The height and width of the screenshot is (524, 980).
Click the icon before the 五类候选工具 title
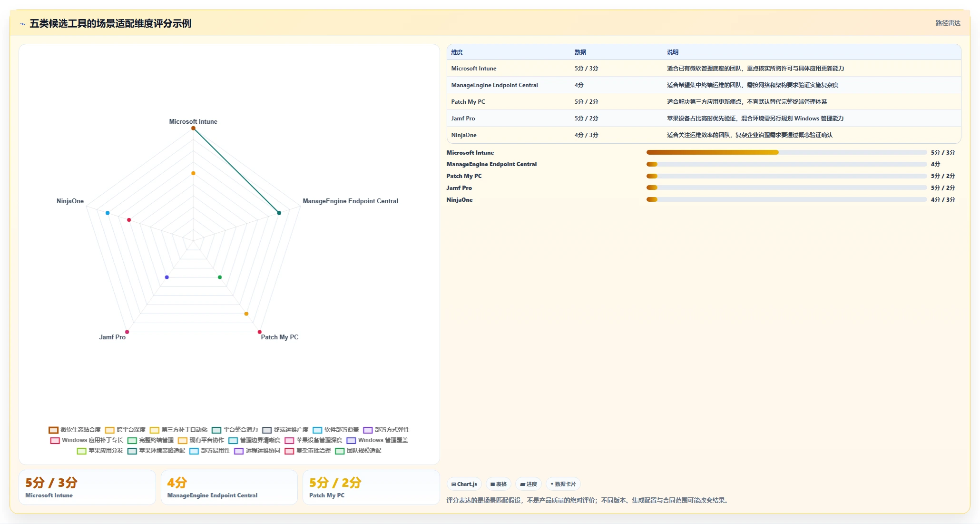click(x=22, y=24)
